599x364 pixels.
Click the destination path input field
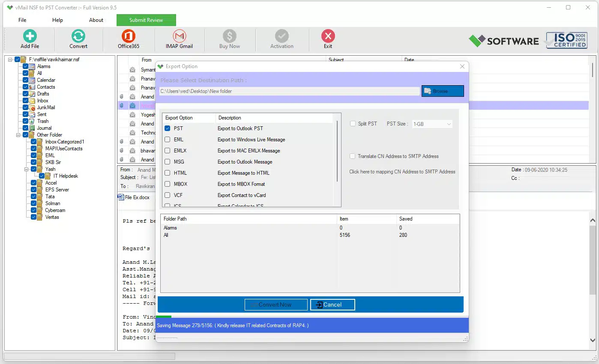(289, 91)
